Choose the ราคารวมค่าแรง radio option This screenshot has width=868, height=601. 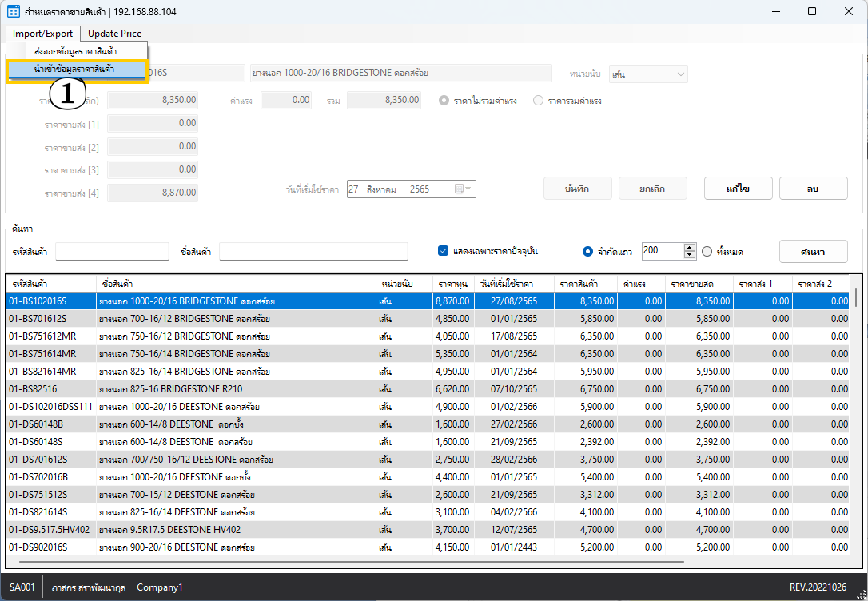tap(538, 101)
